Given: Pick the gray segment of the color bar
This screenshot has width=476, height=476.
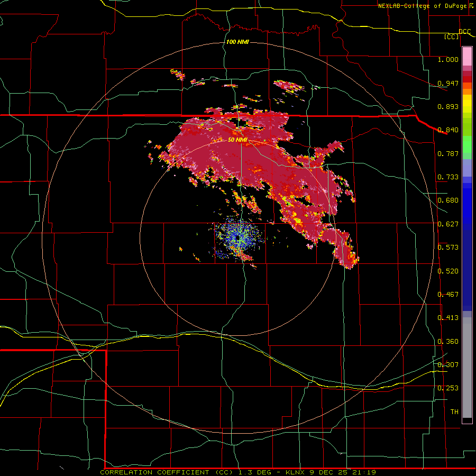Looking at the screenshot, I should (467, 368).
